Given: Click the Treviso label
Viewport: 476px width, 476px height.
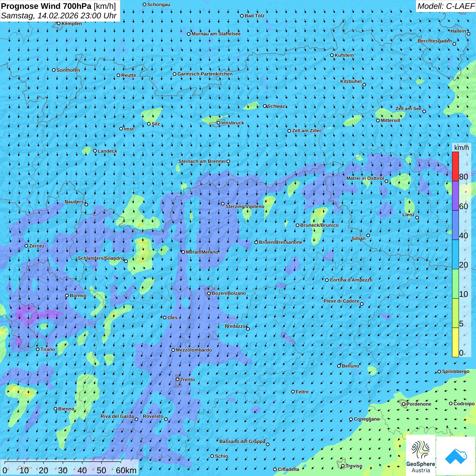Looking at the screenshot, I should pos(354,466).
